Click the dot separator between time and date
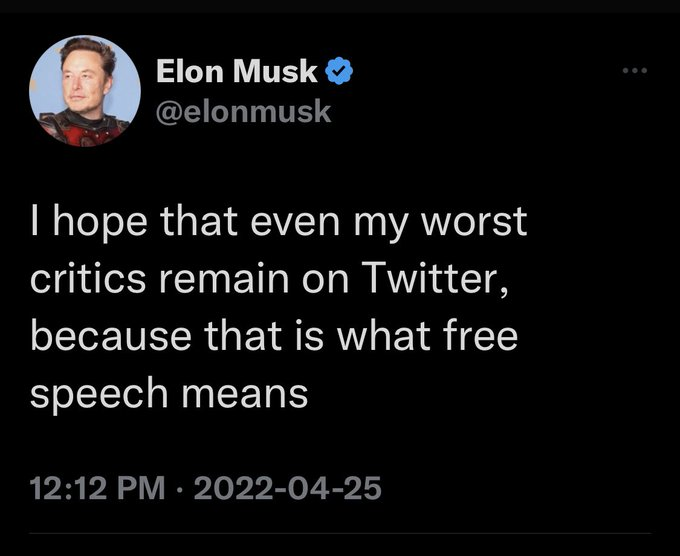Screen dimensions: 680x556 click(180, 489)
